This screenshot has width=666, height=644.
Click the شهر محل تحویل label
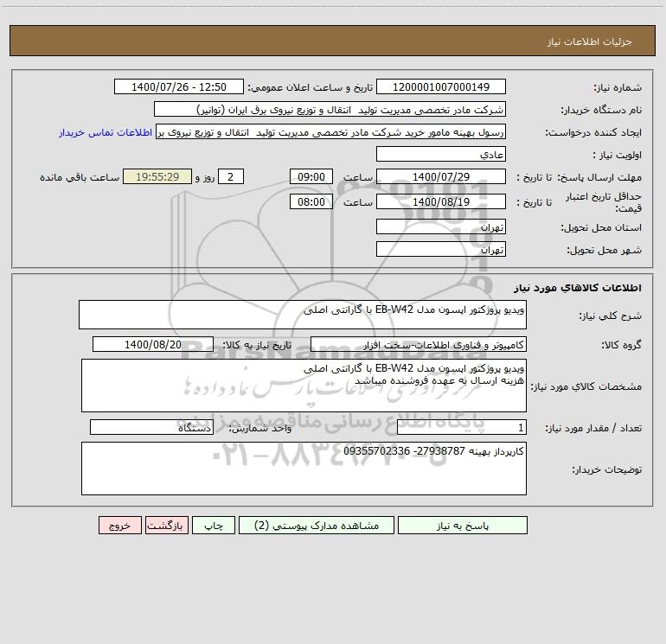(605, 251)
